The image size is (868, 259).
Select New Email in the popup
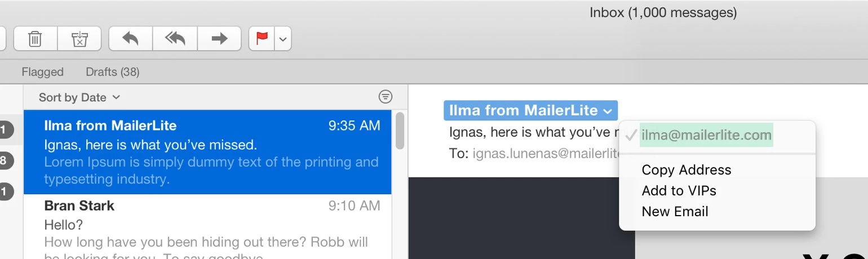click(675, 212)
